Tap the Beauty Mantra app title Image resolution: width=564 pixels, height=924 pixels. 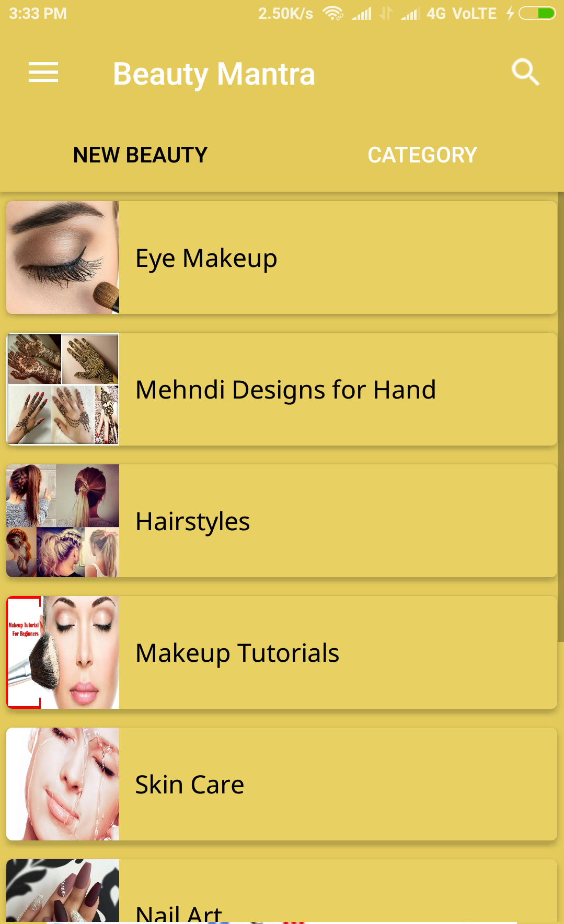click(x=214, y=74)
